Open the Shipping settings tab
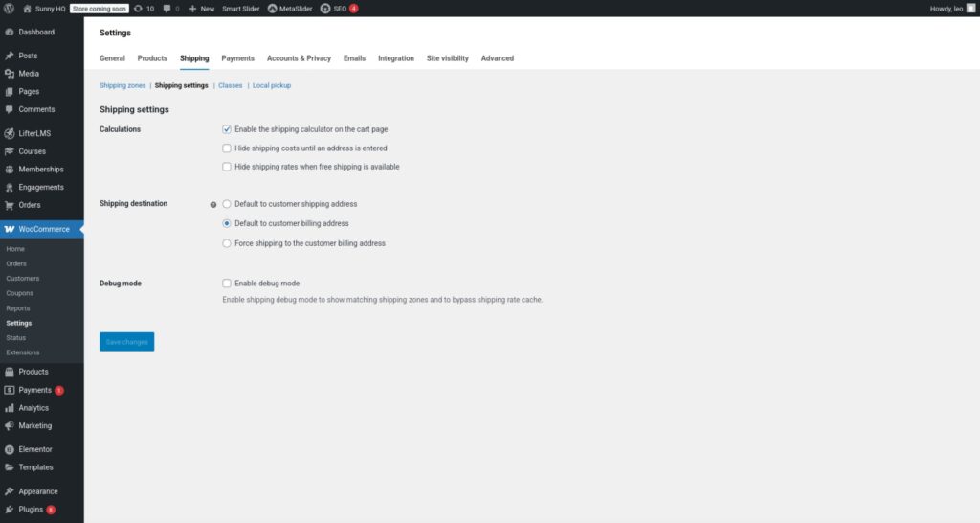The image size is (980, 523). [x=194, y=58]
